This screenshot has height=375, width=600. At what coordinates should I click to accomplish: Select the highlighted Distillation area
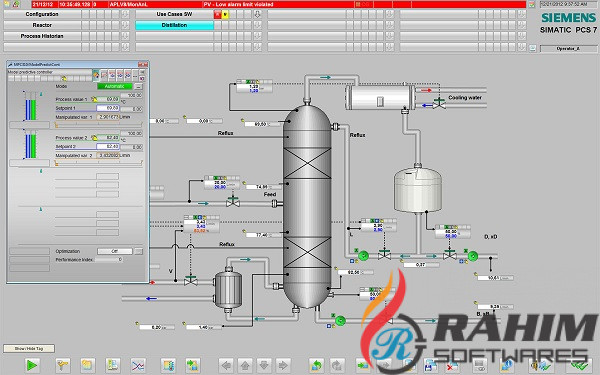(174, 25)
